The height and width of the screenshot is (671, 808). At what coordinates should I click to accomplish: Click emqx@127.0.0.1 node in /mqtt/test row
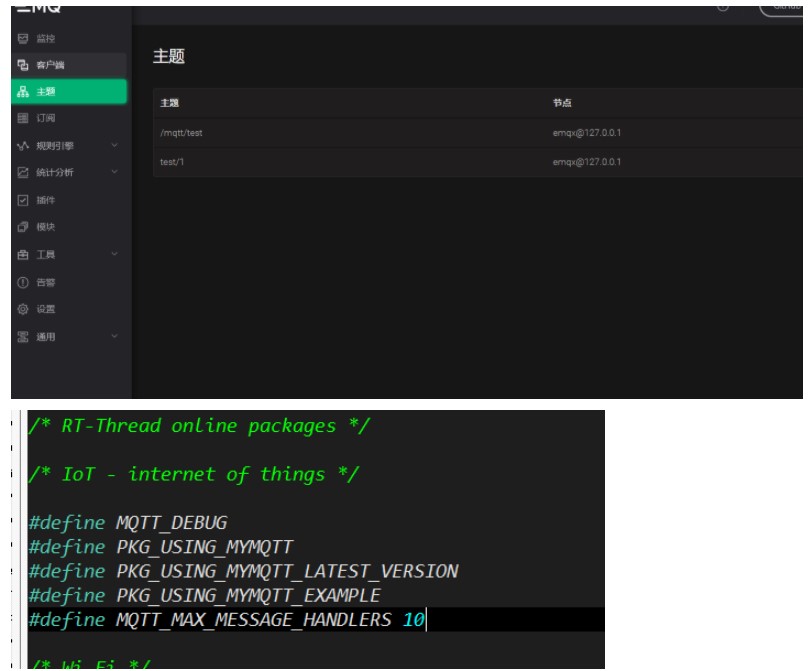pos(586,133)
